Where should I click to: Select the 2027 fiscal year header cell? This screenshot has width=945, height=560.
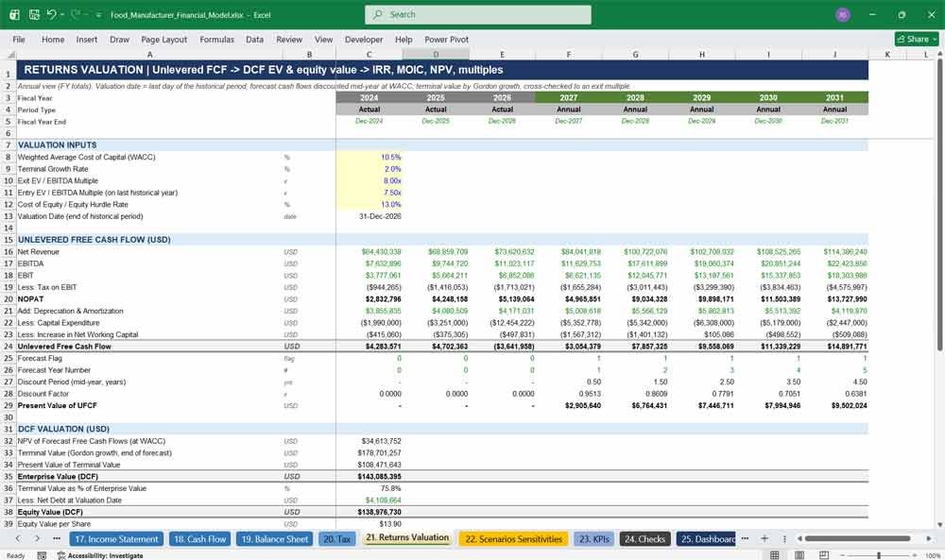point(568,97)
